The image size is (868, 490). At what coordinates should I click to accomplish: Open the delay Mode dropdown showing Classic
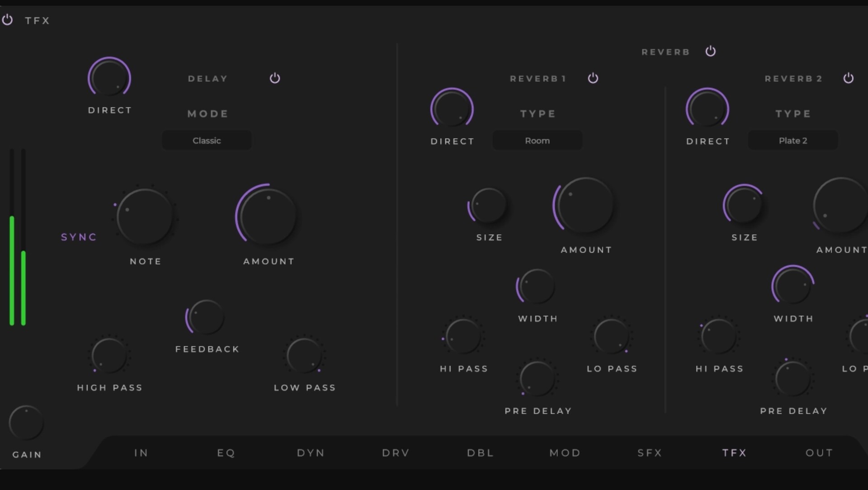coord(207,141)
